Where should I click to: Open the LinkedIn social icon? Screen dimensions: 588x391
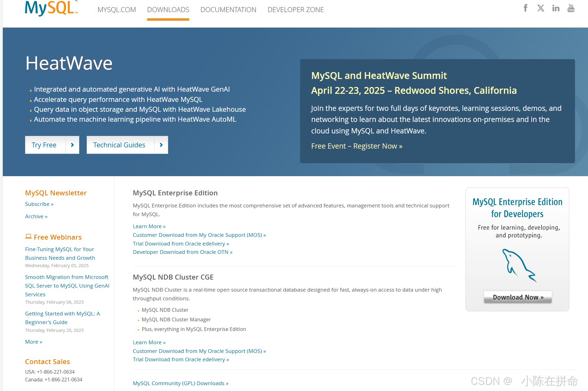[556, 8]
